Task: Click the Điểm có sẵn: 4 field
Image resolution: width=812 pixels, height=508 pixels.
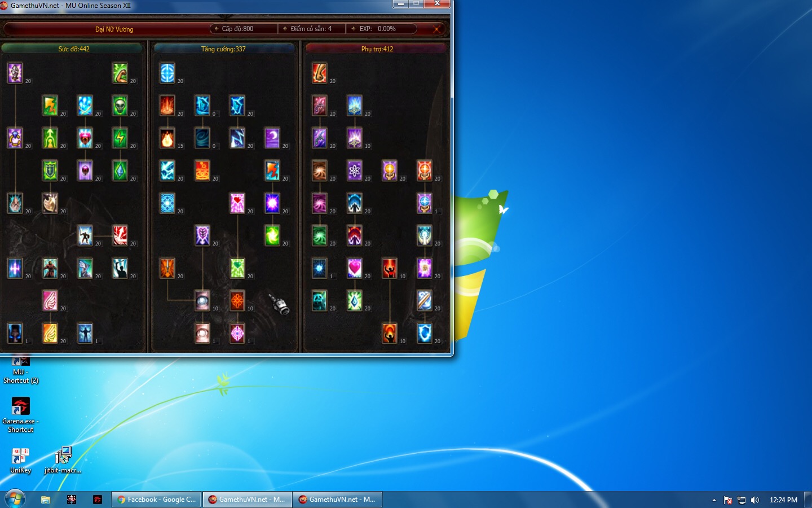Action: tap(311, 29)
